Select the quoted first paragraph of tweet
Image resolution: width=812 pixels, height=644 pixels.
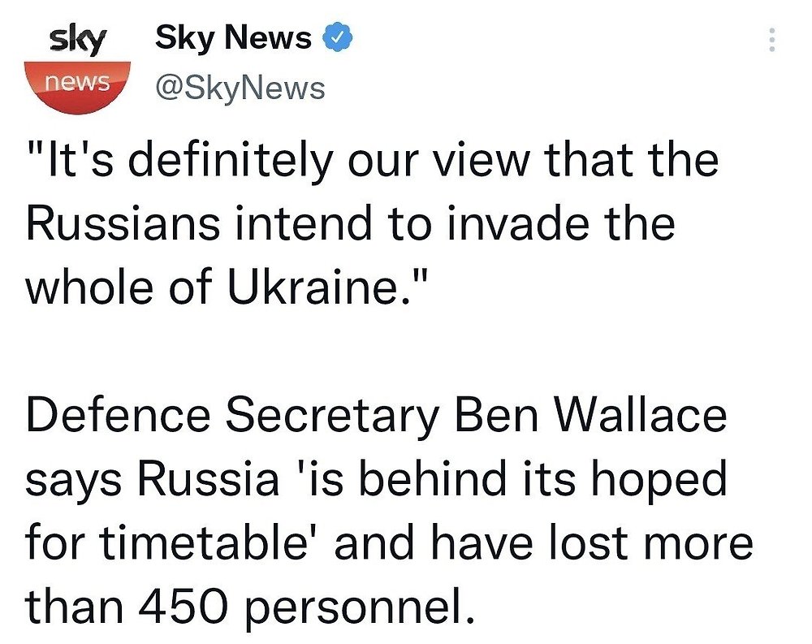point(372,223)
